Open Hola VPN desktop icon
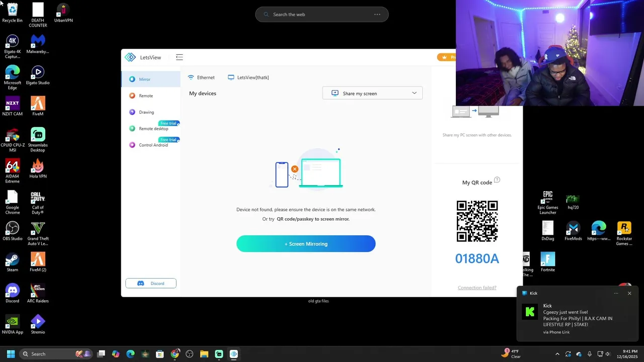This screenshot has height=362, width=644. tap(38, 168)
